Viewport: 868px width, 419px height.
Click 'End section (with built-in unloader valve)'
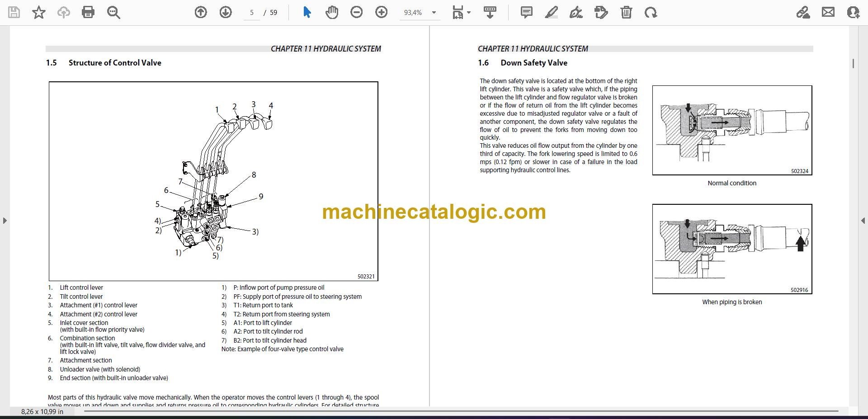pyautogui.click(x=114, y=378)
